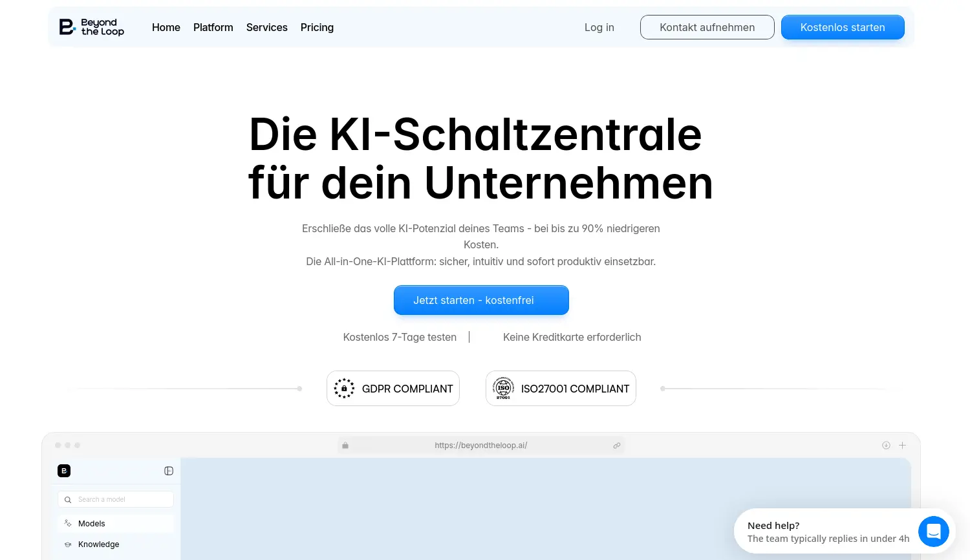Screen dimensions: 970x560
Task: Navigate to the Pricing page
Action: pyautogui.click(x=317, y=27)
